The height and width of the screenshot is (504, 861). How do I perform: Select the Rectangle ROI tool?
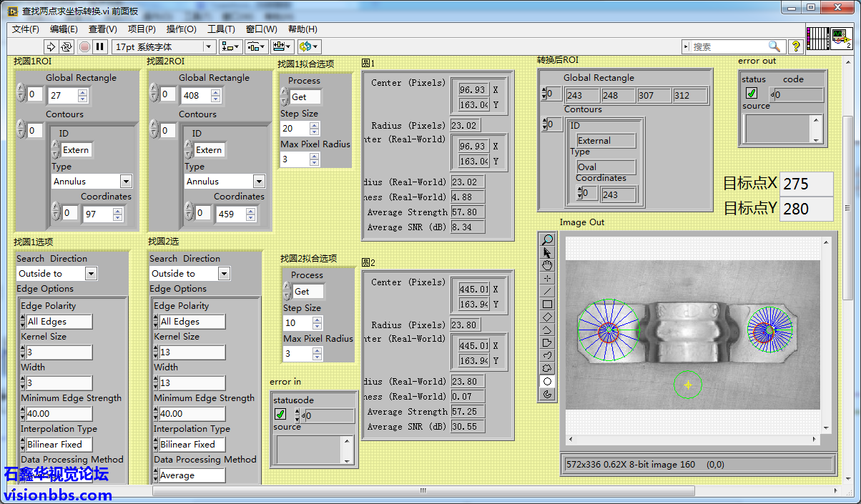click(548, 304)
